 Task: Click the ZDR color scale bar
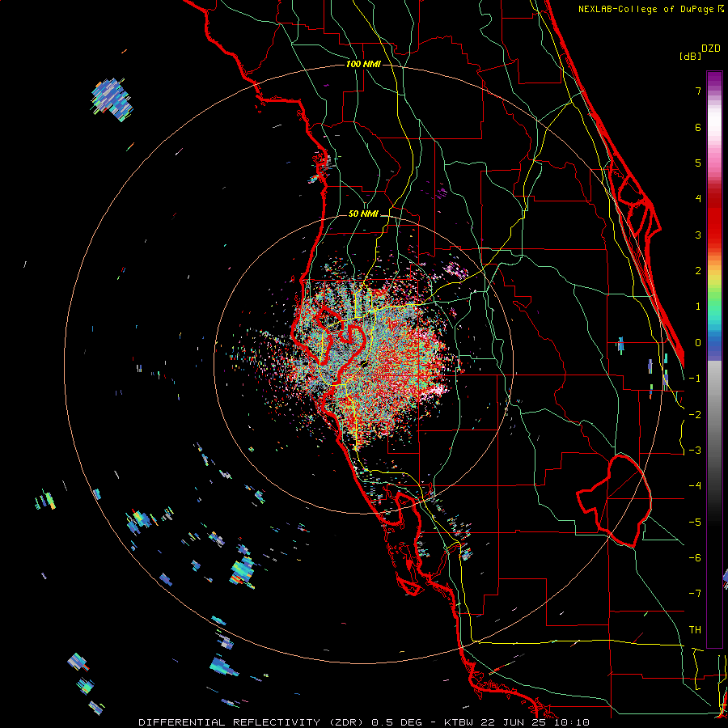714,359
